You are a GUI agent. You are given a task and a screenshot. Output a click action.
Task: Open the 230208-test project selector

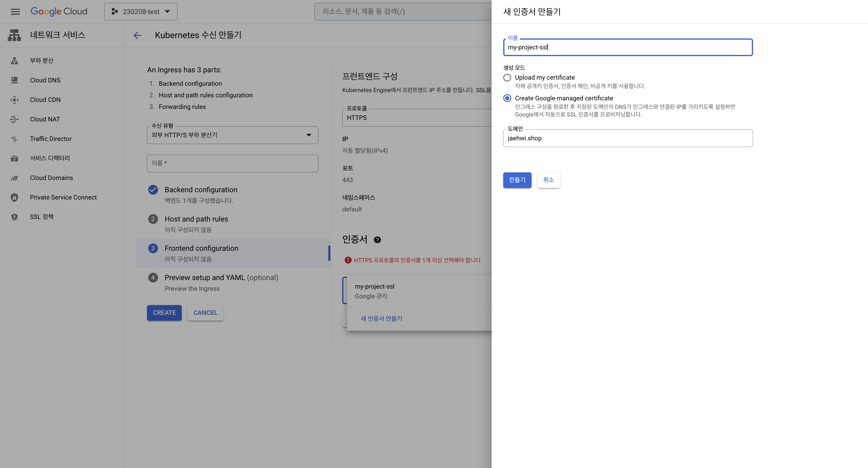(141, 12)
